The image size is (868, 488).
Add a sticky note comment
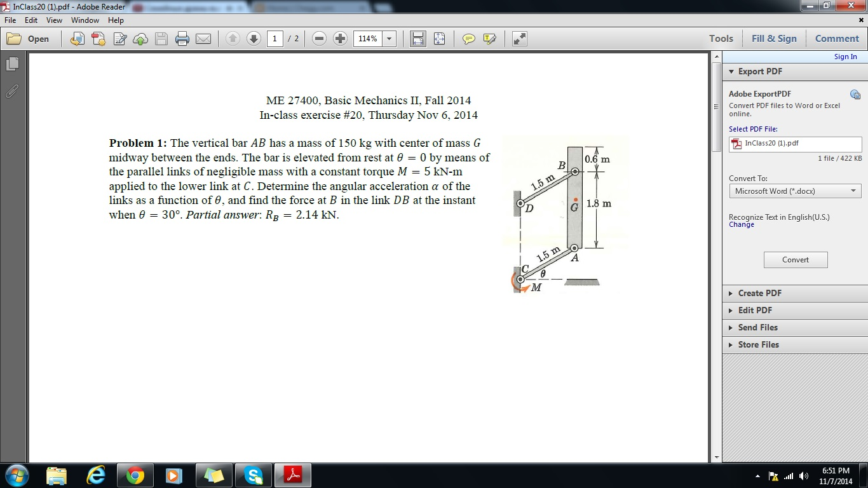point(469,39)
